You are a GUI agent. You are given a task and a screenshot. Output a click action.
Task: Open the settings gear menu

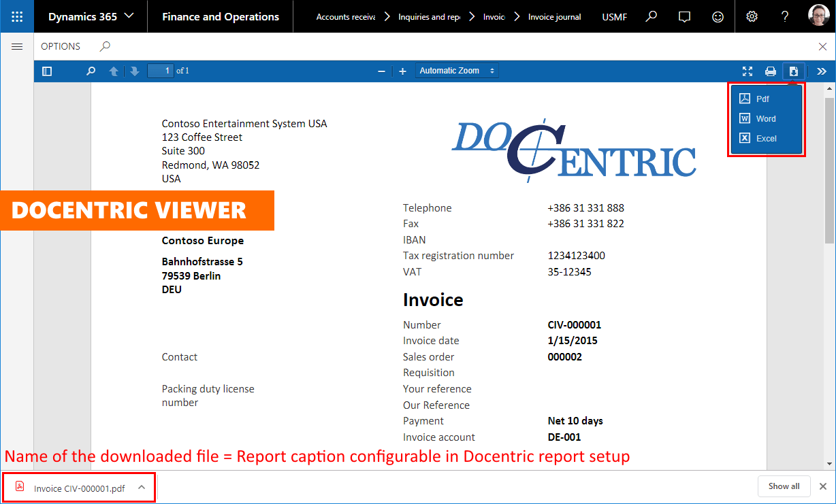752,16
